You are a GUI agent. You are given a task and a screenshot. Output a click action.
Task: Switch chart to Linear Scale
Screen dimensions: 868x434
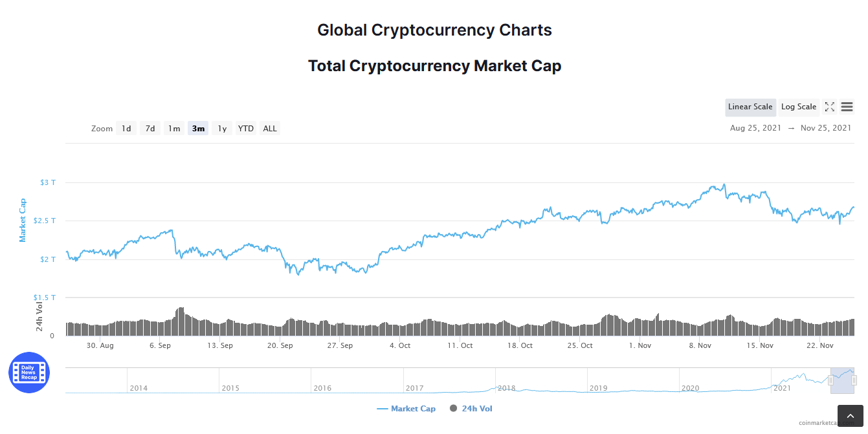pyautogui.click(x=750, y=107)
